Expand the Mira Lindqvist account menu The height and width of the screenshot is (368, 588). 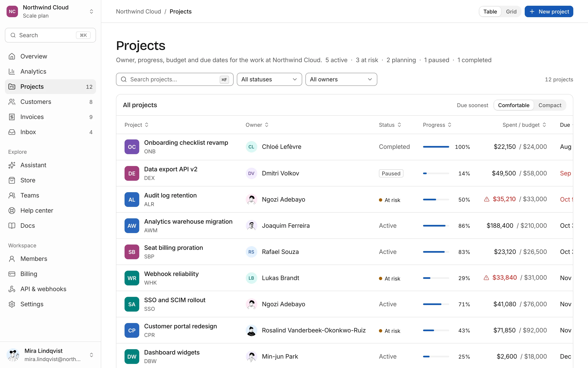[x=50, y=355]
